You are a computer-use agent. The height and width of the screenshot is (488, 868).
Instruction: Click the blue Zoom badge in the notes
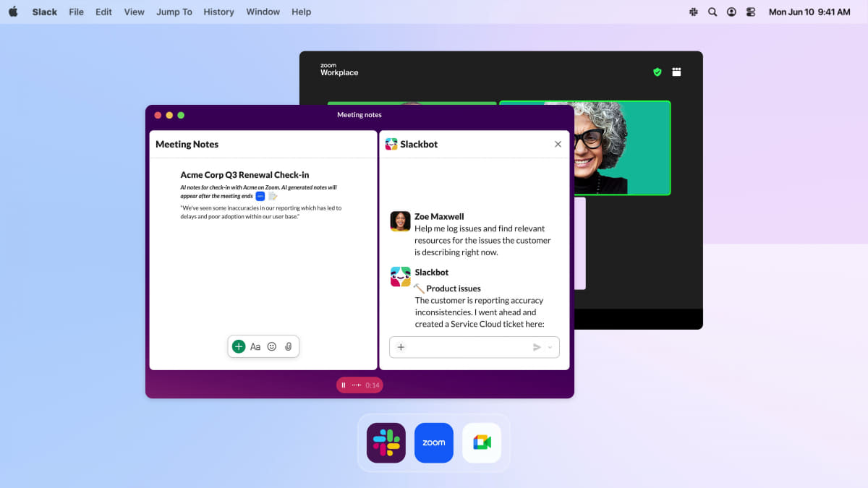[x=260, y=196]
